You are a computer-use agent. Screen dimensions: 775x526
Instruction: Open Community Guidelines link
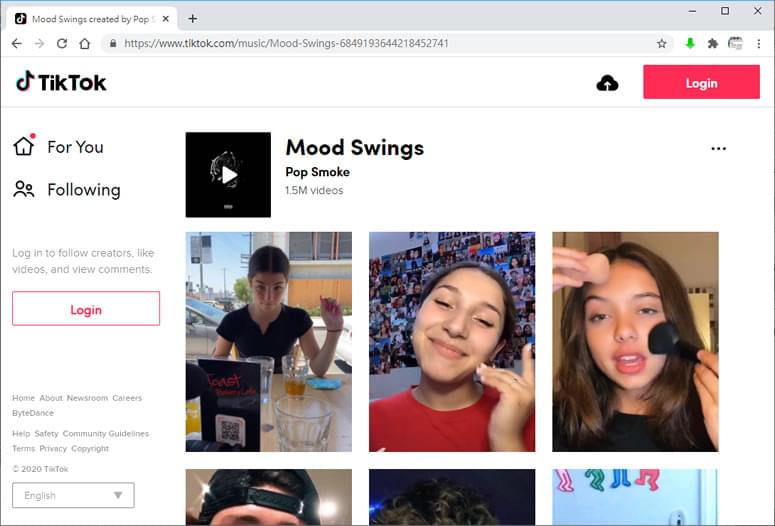(x=106, y=434)
